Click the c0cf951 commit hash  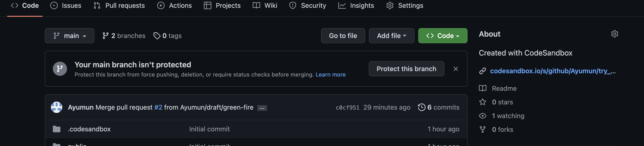tap(347, 107)
